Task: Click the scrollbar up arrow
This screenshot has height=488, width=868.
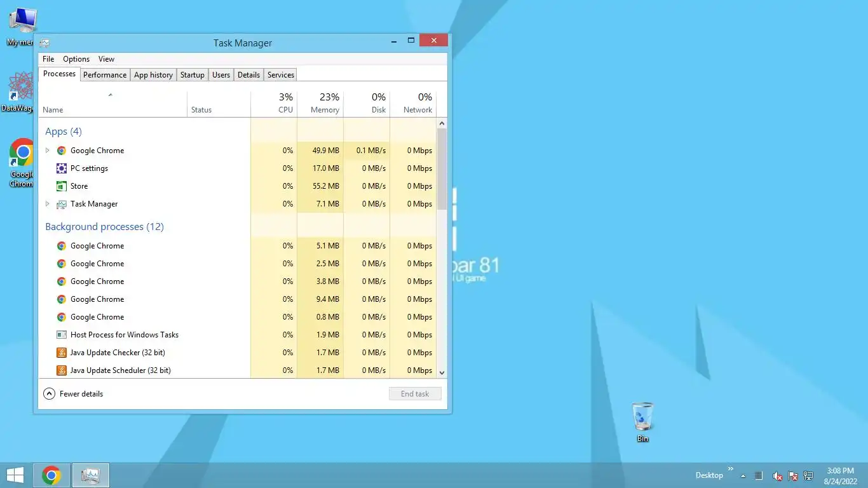Action: (442, 123)
